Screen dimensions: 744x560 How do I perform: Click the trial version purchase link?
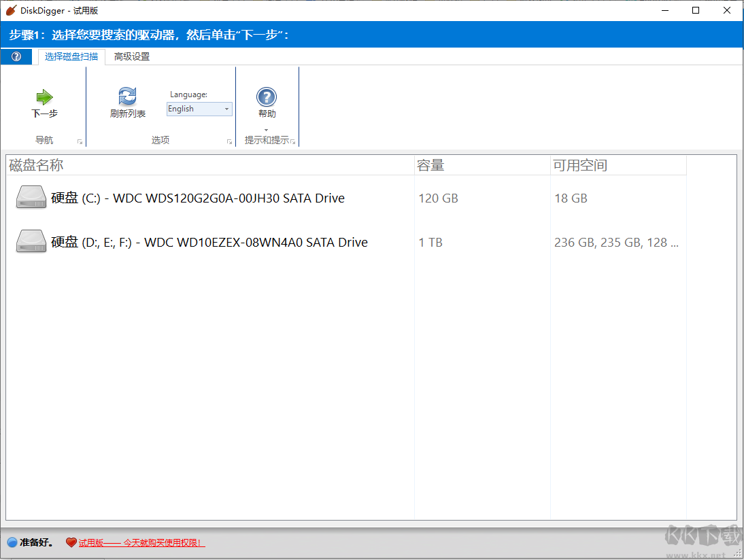click(x=142, y=543)
